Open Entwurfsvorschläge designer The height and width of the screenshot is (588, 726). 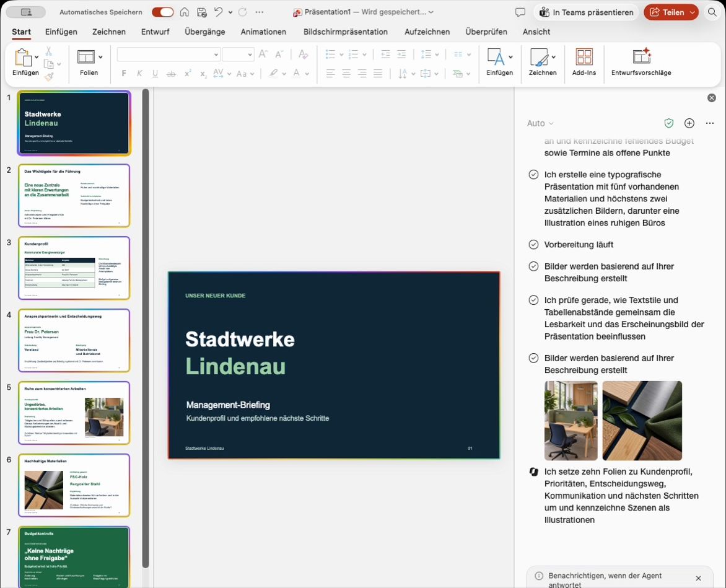641,62
